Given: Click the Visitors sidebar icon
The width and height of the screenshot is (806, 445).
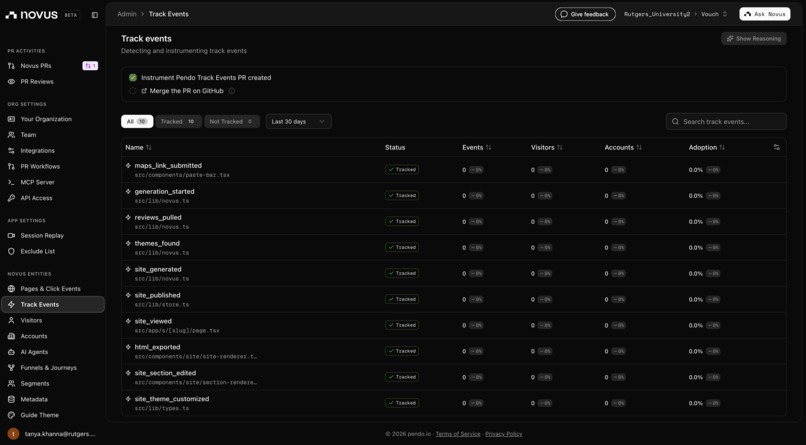Looking at the screenshot, I should click(11, 320).
